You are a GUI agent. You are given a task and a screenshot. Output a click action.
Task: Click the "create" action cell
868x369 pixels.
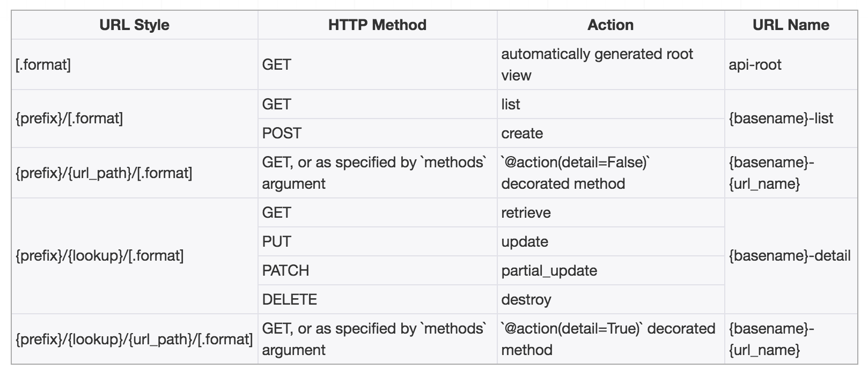(522, 133)
